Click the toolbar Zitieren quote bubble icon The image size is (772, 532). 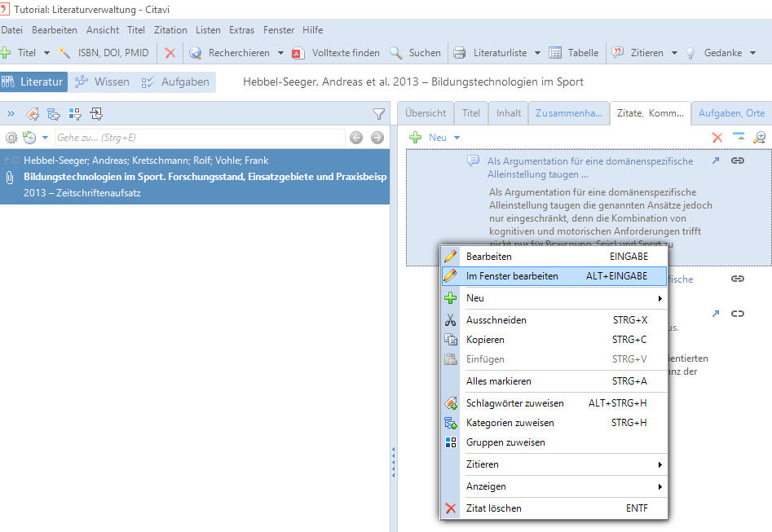click(617, 53)
